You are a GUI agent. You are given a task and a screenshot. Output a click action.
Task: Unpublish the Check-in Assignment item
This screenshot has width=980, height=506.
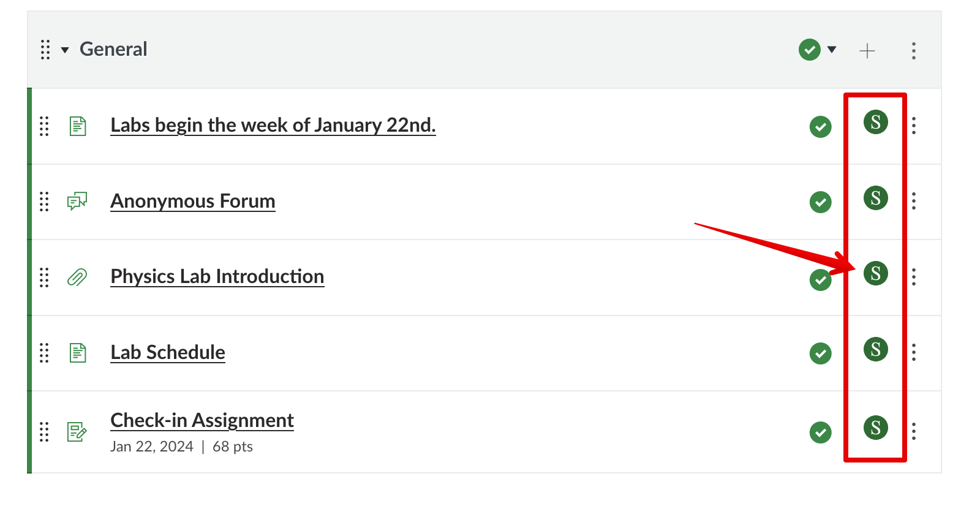[820, 432]
